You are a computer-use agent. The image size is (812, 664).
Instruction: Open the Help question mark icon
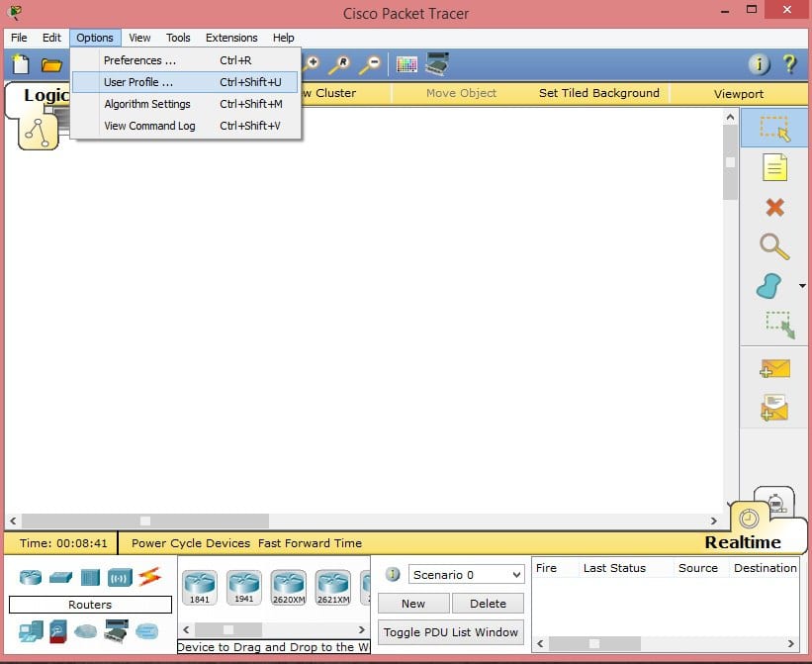click(x=789, y=64)
